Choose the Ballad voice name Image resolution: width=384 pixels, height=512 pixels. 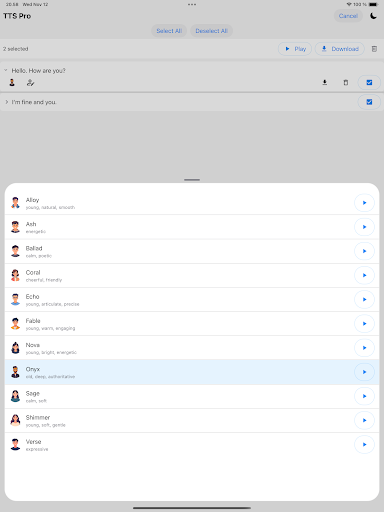click(x=34, y=248)
